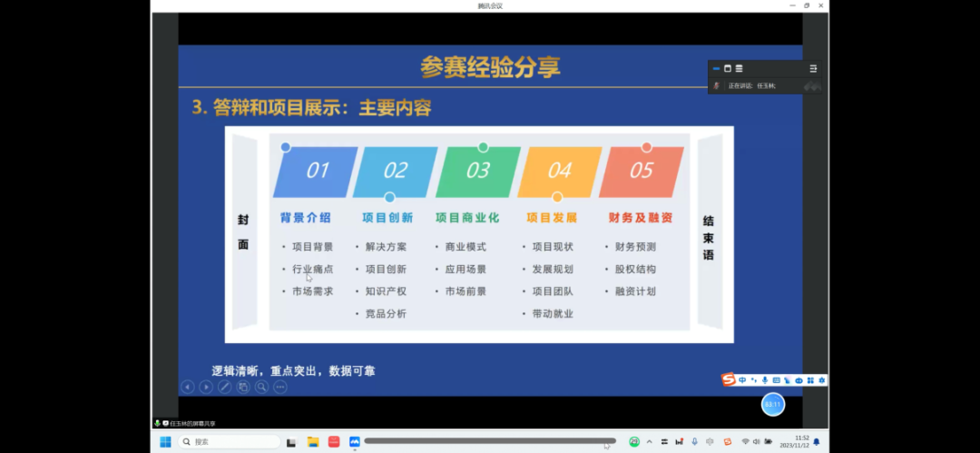Advance to next slide with arrow button
Viewport: 980px width, 453px height.
click(x=206, y=387)
